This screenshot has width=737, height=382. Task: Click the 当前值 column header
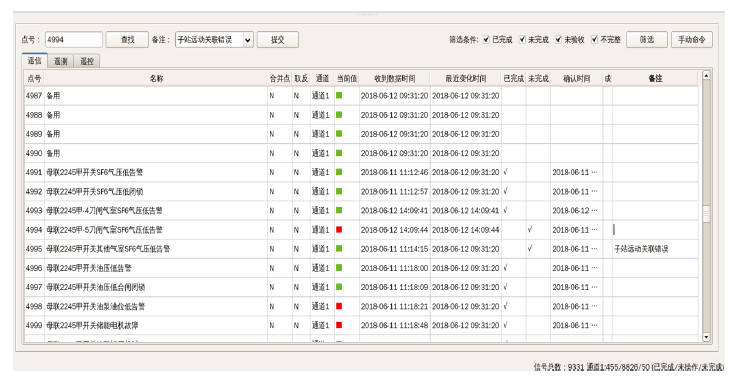(347, 78)
